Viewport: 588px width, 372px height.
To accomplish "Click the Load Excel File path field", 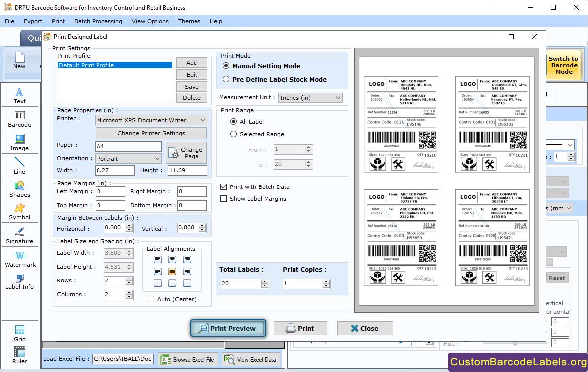I will [x=123, y=359].
